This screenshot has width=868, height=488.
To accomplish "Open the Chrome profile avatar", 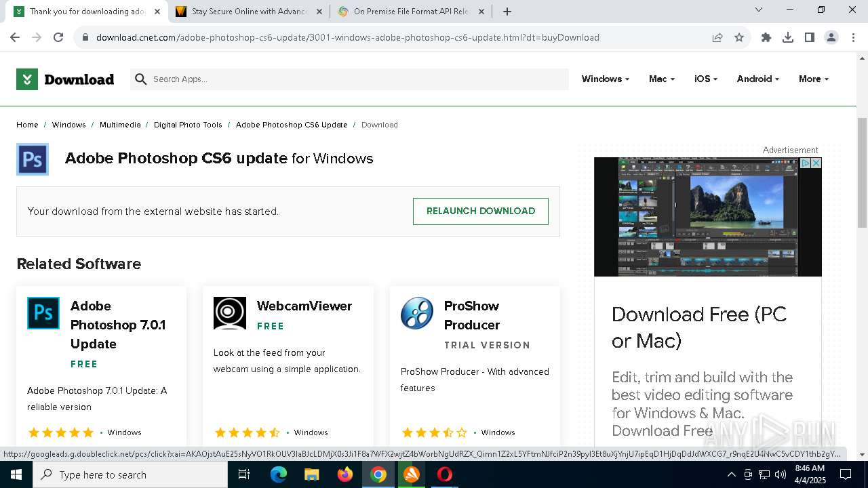I will pos(831,37).
